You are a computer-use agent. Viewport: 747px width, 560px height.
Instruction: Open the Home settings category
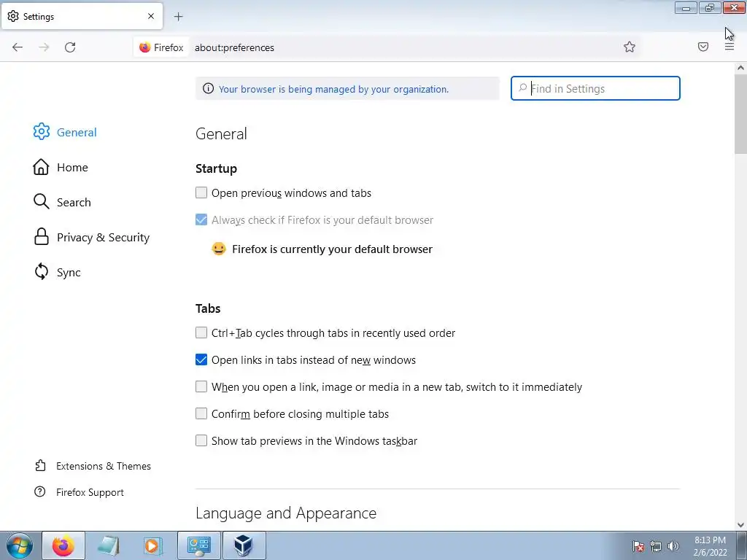point(61,167)
